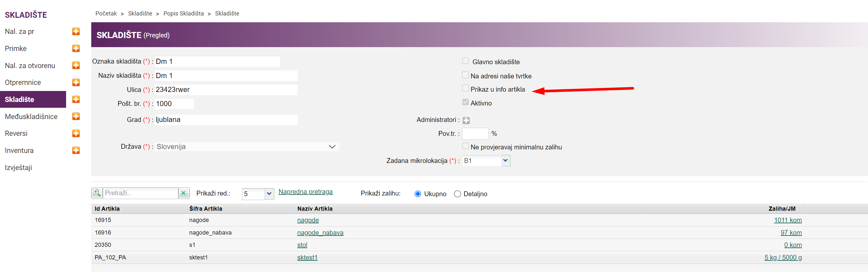Enable Prikaz u info artikla checkbox
The height and width of the screenshot is (272, 868).
pyautogui.click(x=465, y=88)
